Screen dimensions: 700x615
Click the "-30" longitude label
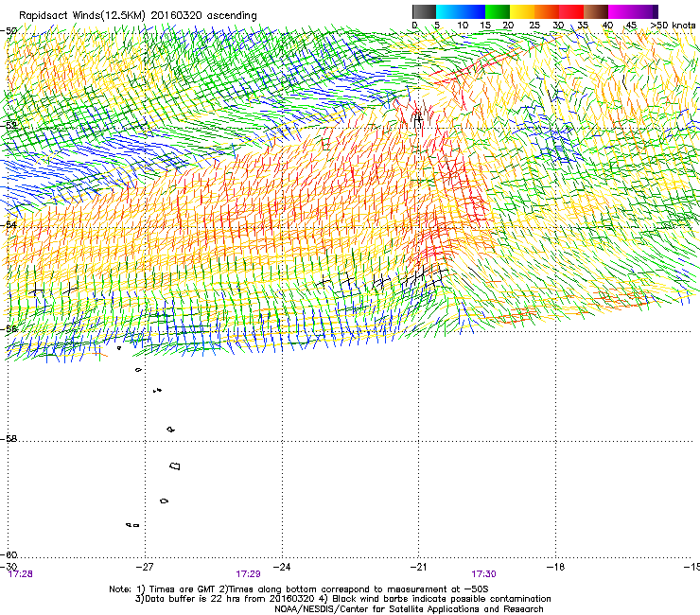point(9,567)
